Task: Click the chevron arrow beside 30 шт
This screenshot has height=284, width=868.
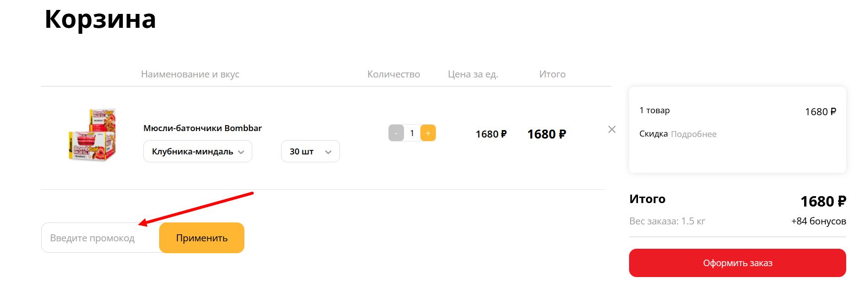Action: tap(328, 152)
